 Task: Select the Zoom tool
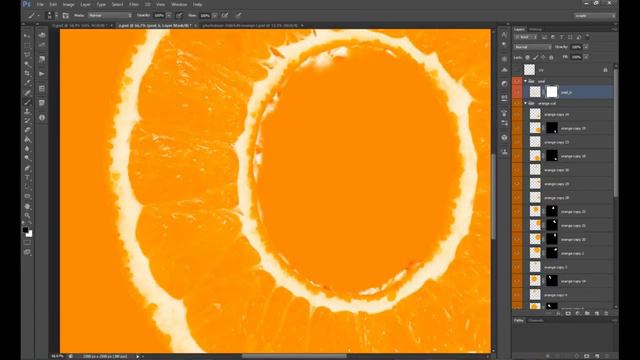pos(27,215)
